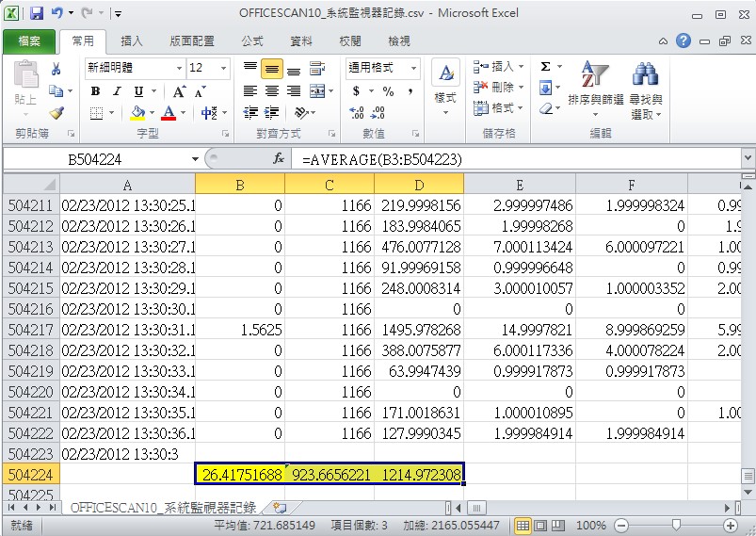The image size is (756, 536).
Task: Apply comma style
Action: pyautogui.click(x=410, y=91)
